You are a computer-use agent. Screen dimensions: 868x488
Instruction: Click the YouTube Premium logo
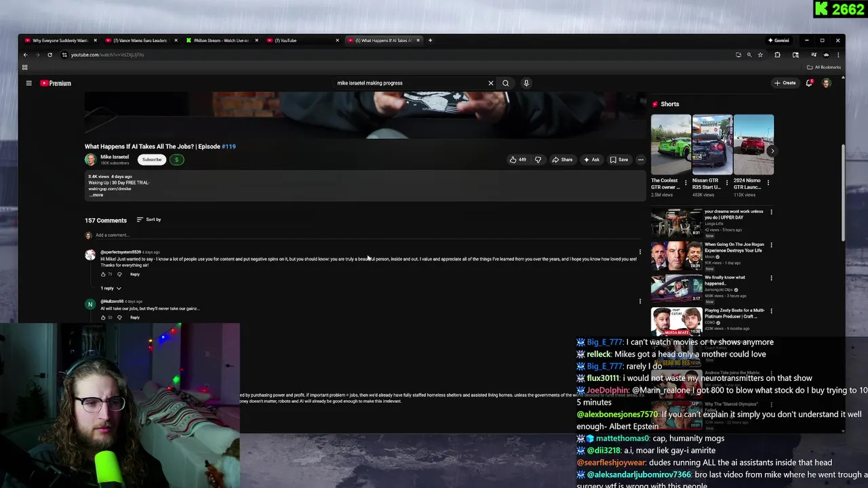[x=56, y=83]
